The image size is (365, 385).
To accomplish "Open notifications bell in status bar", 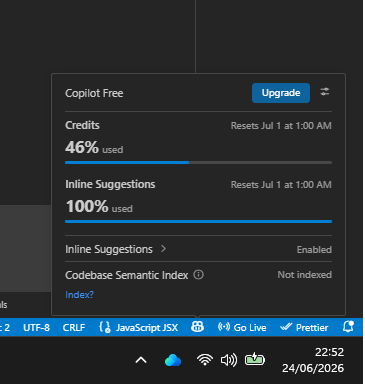I will pyautogui.click(x=348, y=327).
